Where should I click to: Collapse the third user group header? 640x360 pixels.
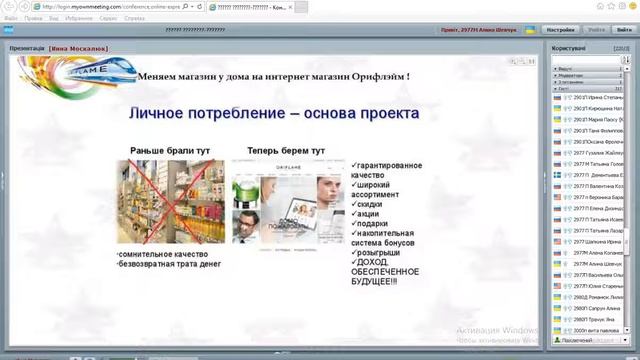[x=587, y=82]
